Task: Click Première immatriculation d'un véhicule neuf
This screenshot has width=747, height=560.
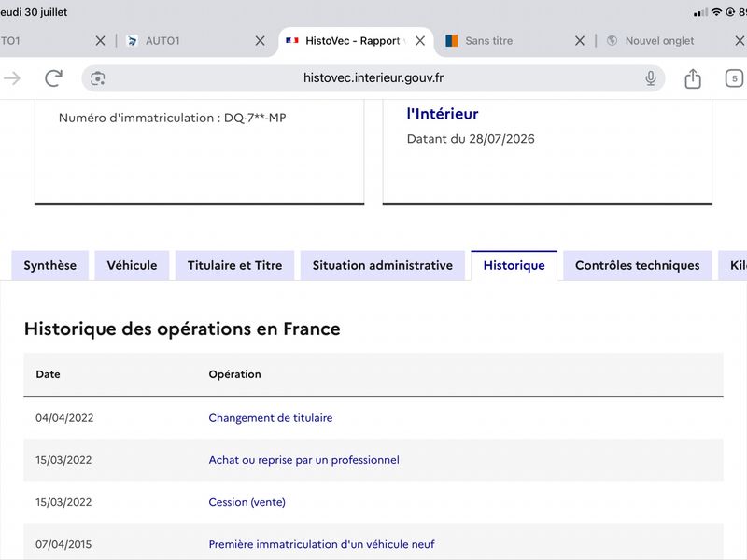Action: 321,544
